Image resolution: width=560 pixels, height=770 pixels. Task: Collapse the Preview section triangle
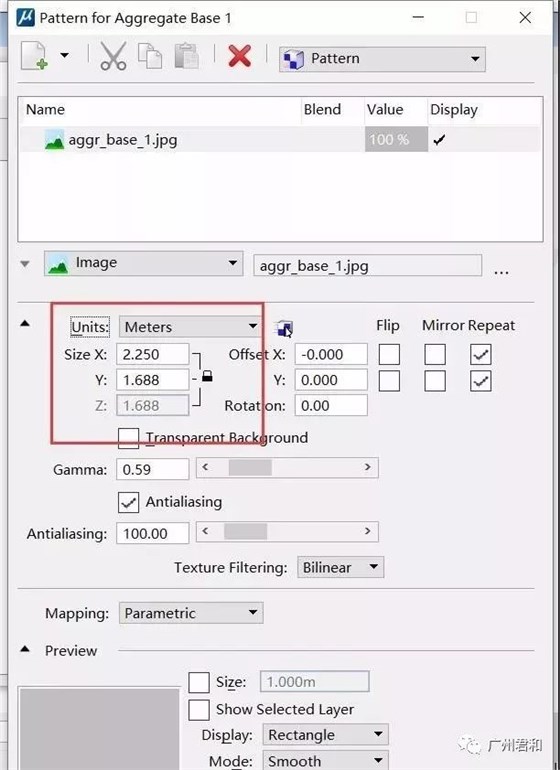[25, 650]
